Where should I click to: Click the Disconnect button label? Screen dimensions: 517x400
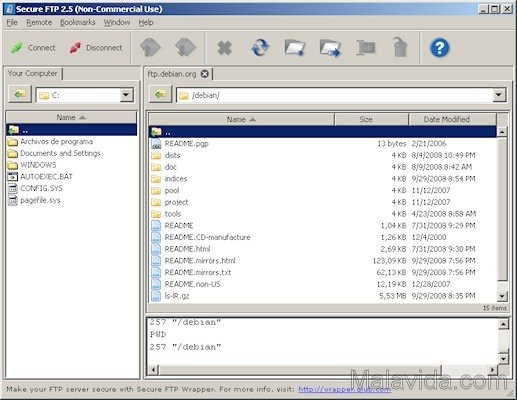pos(104,48)
